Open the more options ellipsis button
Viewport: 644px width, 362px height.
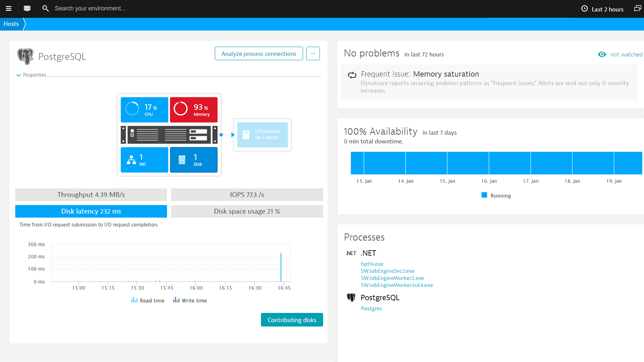(313, 53)
